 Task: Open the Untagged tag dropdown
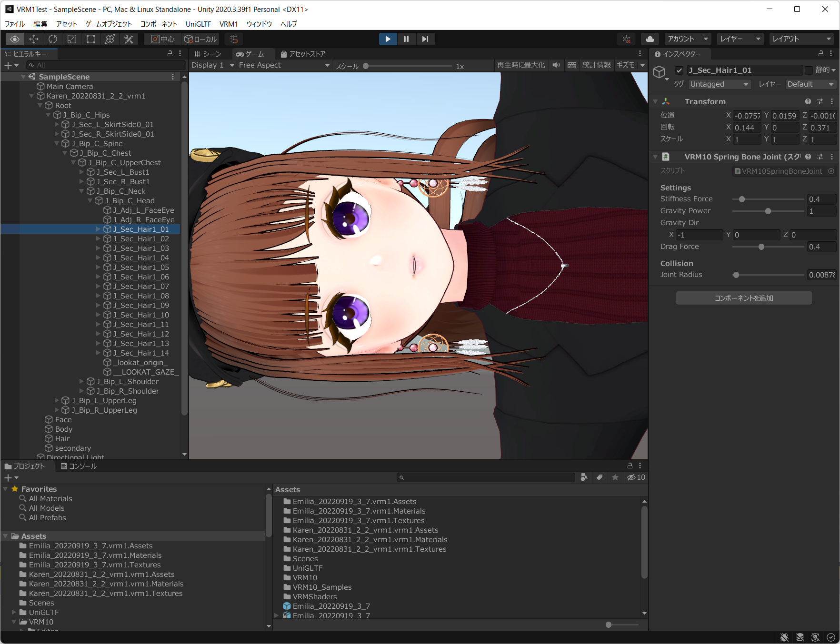[719, 84]
